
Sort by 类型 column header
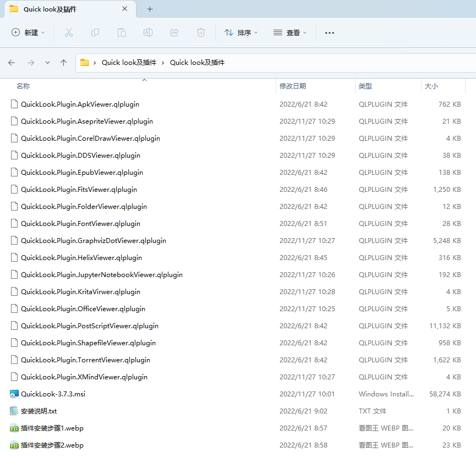click(365, 86)
